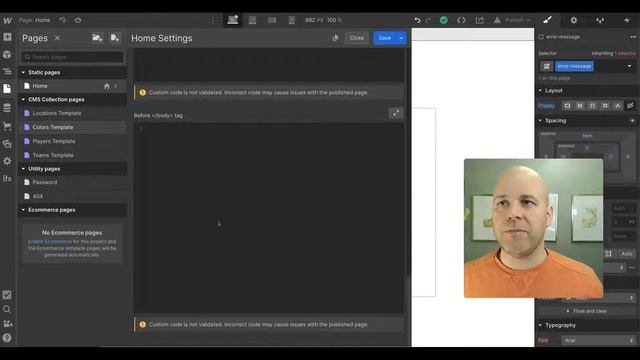The image size is (640, 360).
Task: Switch to the Interactions lightning tab
Action: pos(627,20)
